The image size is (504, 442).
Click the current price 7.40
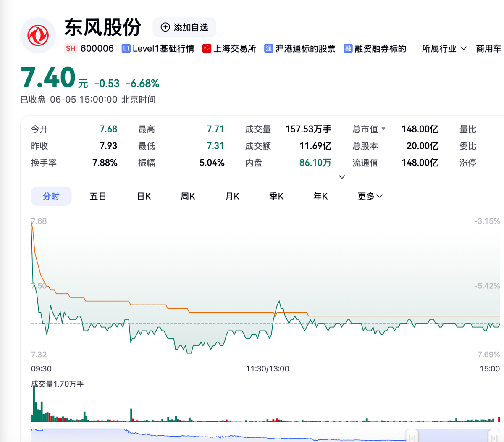[48, 78]
